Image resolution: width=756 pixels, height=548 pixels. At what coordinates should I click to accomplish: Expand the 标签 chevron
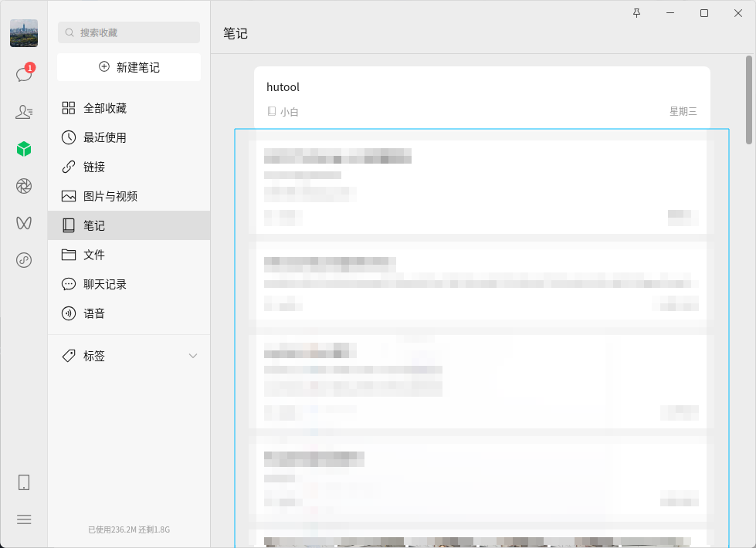[193, 356]
